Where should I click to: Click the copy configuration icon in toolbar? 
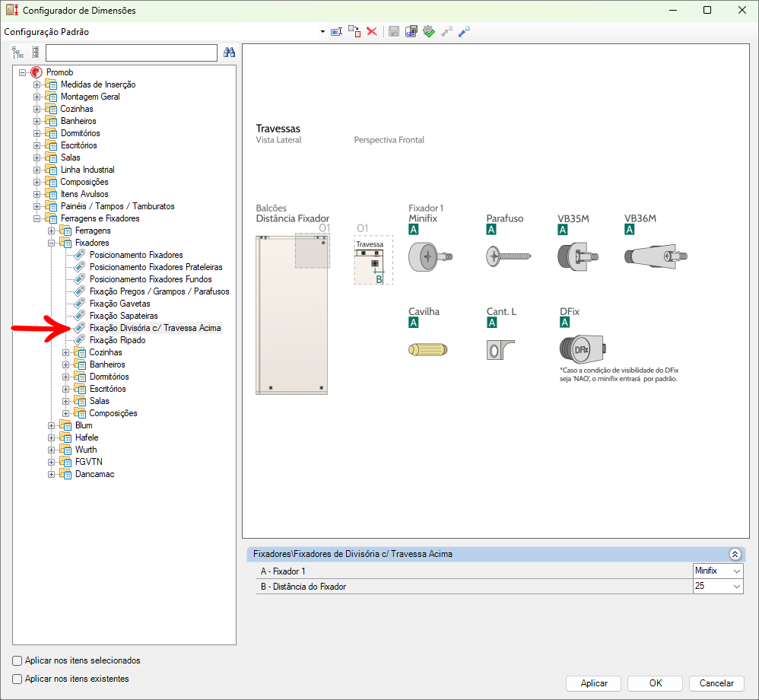coord(354,32)
